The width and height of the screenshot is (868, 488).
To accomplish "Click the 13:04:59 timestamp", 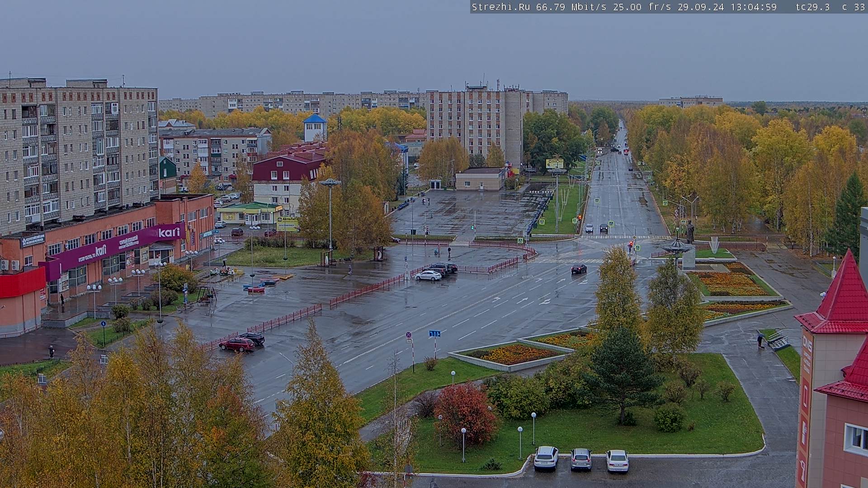I will pos(753,7).
